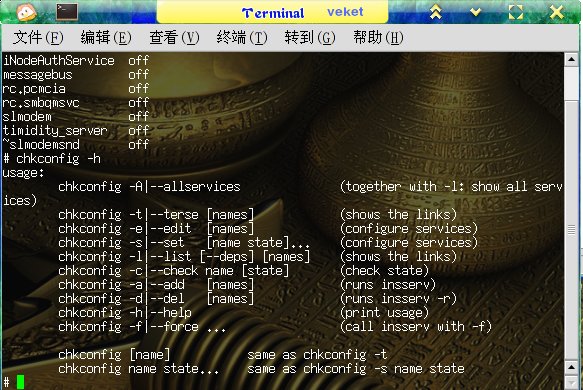Image resolution: width=583 pixels, height=390 pixels.
Task: Click the 'chkconfig -c|--check name' text
Action: [x=146, y=271]
